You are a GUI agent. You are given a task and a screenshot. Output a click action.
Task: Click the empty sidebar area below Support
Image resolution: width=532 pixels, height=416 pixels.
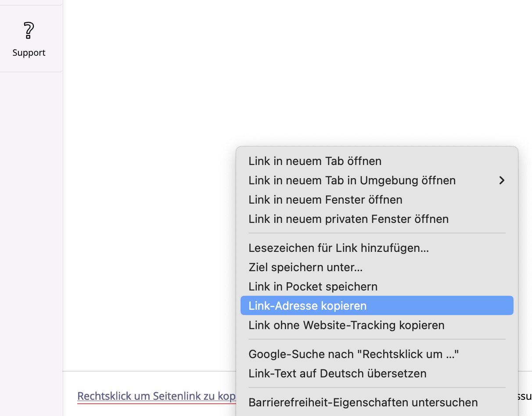[31, 241]
